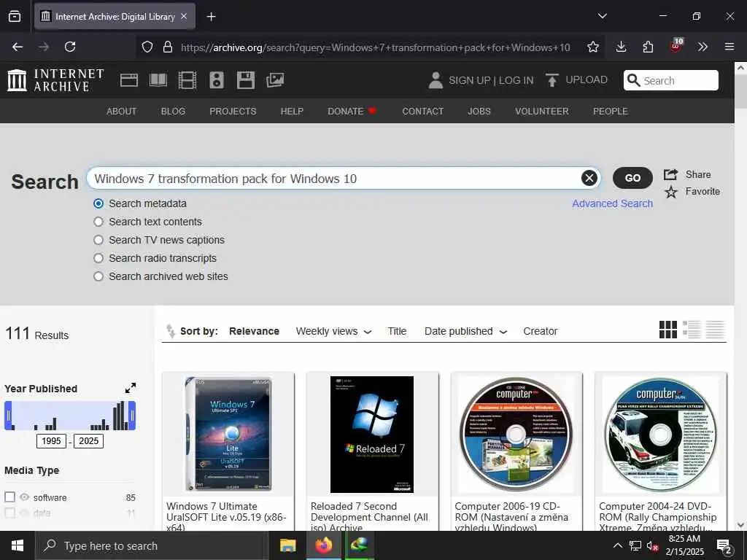747x560 pixels.
Task: Click the user avatar icon
Action: click(x=436, y=80)
